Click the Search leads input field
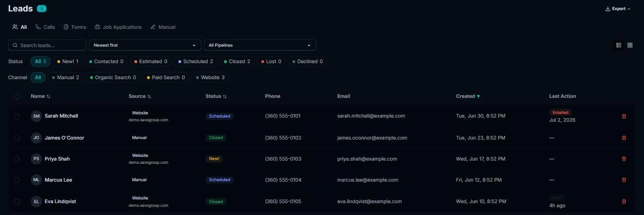Image resolution: width=644 pixels, height=215 pixels. click(x=47, y=45)
